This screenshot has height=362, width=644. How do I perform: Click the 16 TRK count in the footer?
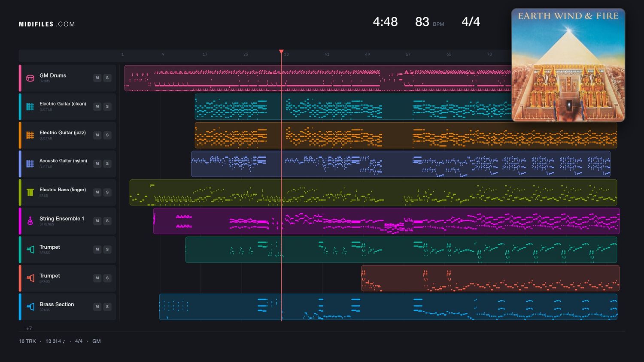tap(27, 341)
